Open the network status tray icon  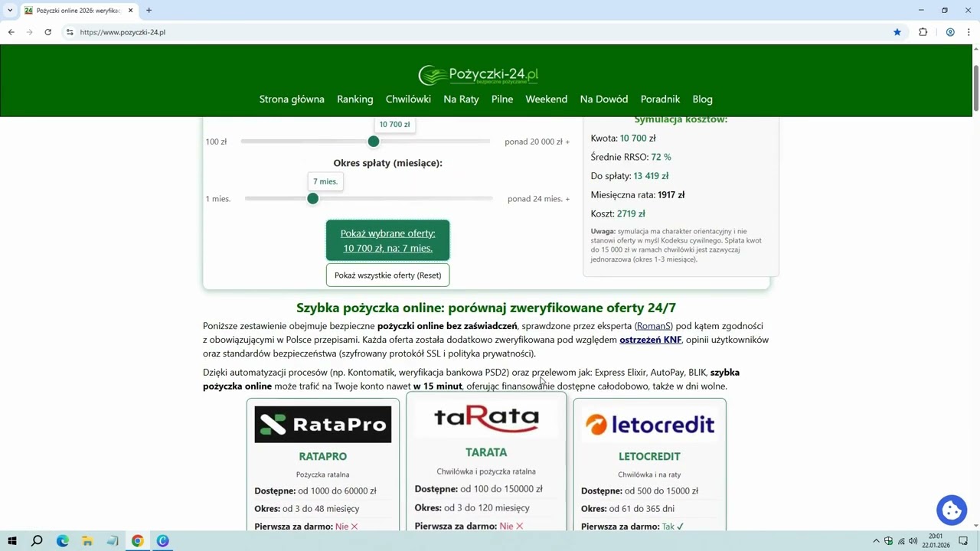900,541
